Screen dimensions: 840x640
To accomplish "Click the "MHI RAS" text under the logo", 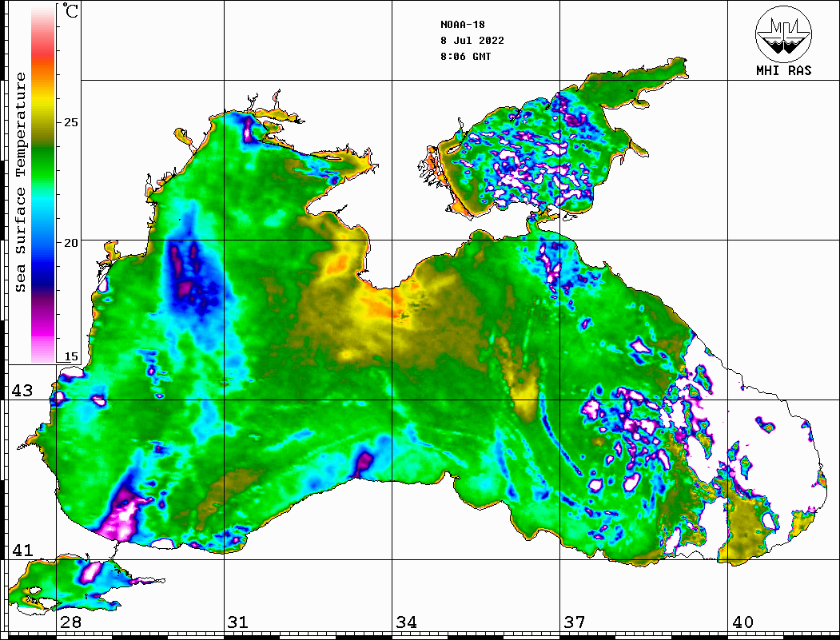I will pos(783,70).
